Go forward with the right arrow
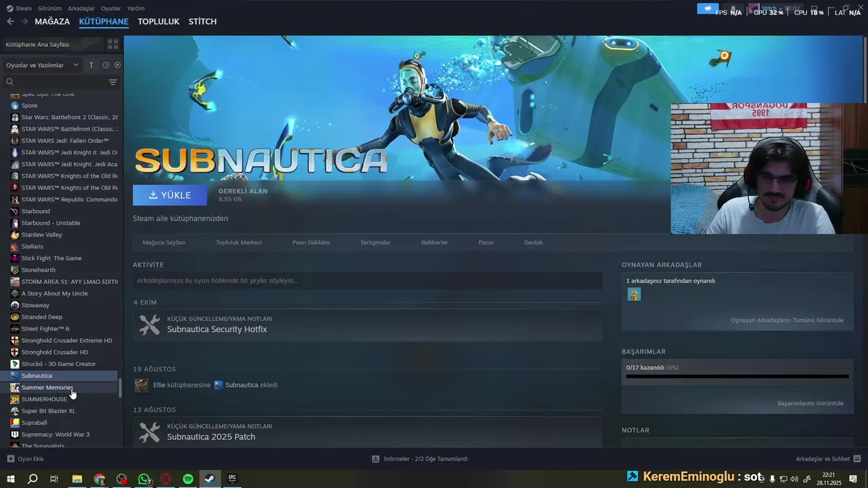 pos(24,22)
